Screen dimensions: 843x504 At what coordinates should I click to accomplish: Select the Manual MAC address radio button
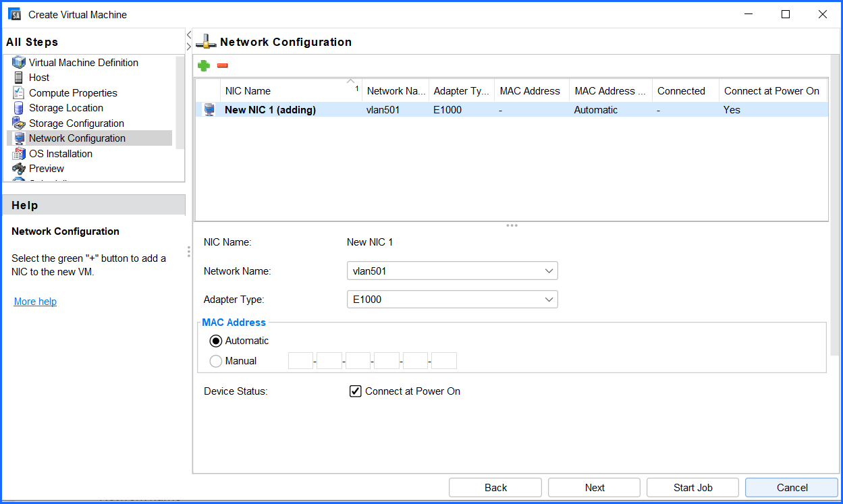(216, 361)
